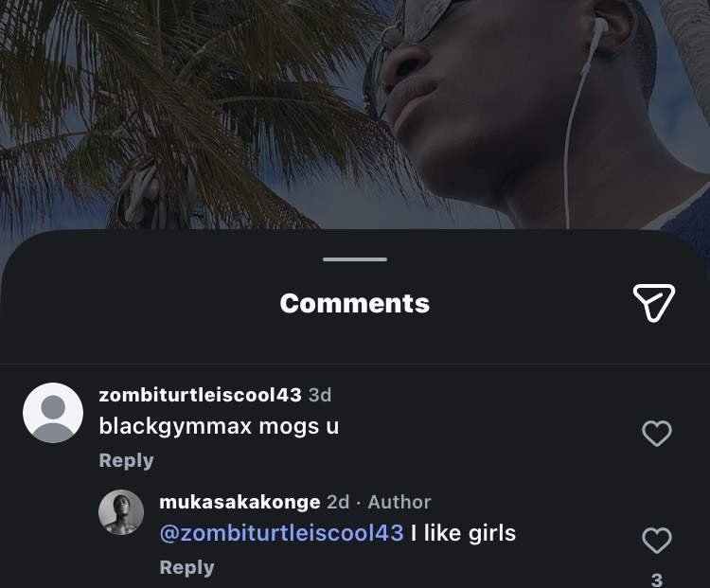
Task: Tap the post photo behind comments
Action: pos(355,115)
